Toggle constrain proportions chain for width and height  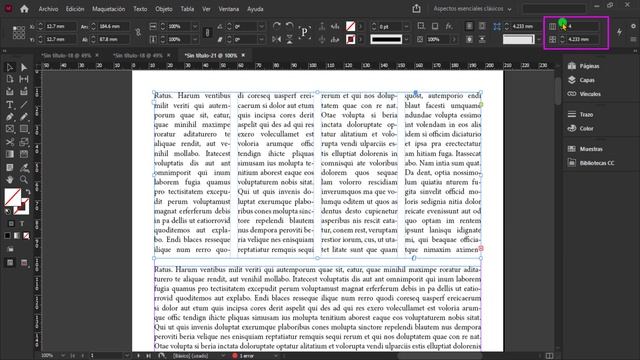(x=138, y=33)
